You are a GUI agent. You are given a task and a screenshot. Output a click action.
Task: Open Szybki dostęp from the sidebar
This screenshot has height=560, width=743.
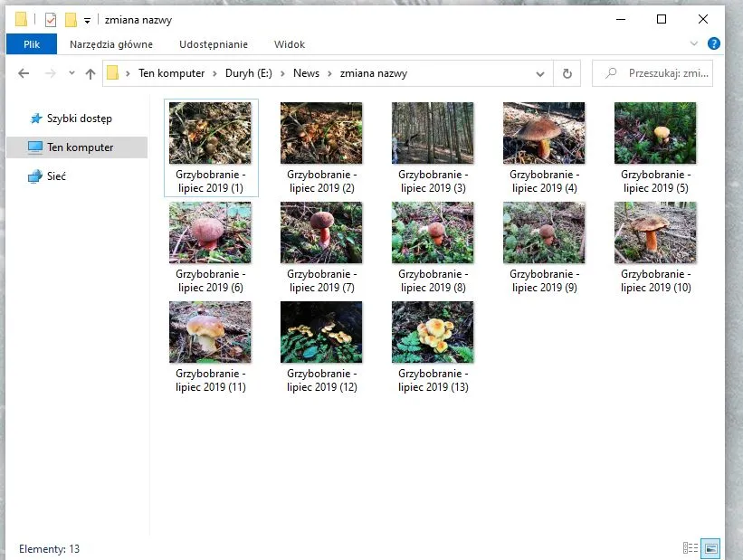(x=79, y=119)
